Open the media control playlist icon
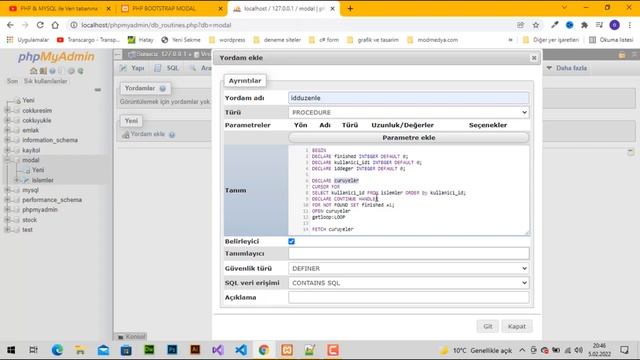The image size is (640, 360). point(599,25)
